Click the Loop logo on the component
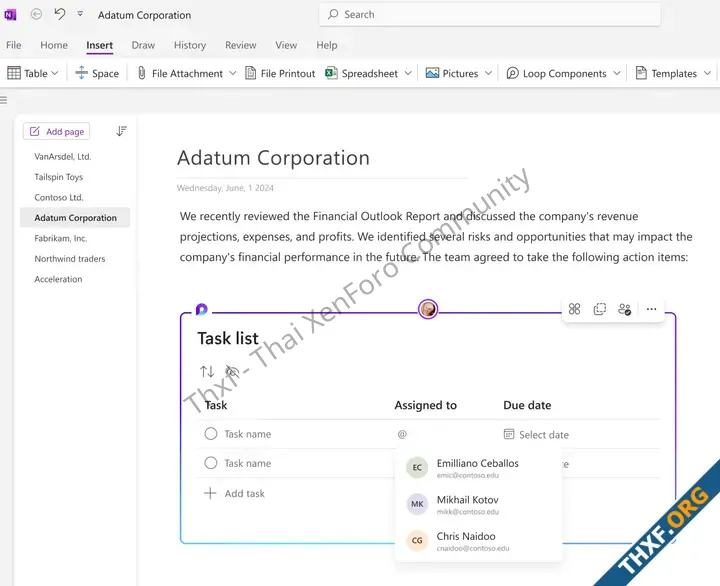720x586 pixels. point(201,310)
